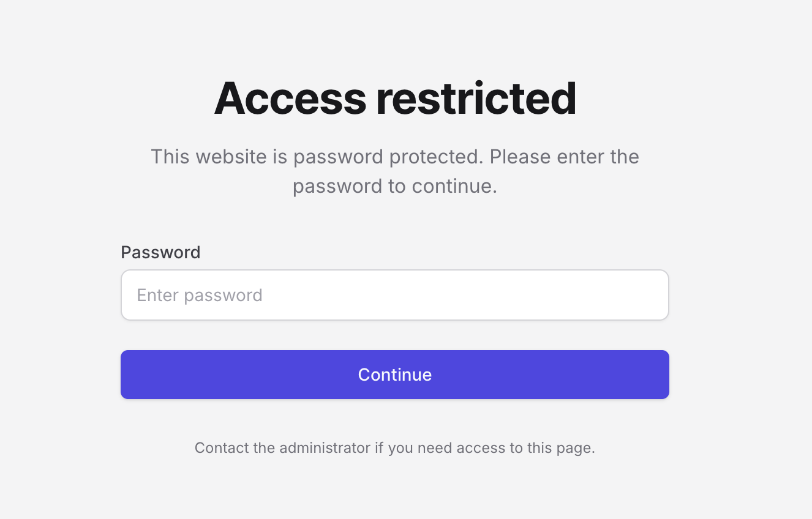This screenshot has height=519, width=812.
Task: Place the cursor in the password entry box
Action: coord(394,295)
